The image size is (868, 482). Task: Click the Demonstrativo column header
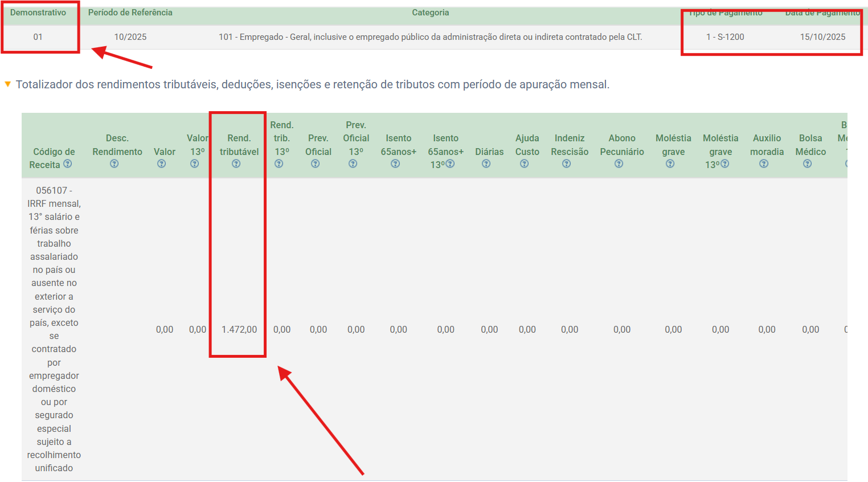click(x=38, y=13)
